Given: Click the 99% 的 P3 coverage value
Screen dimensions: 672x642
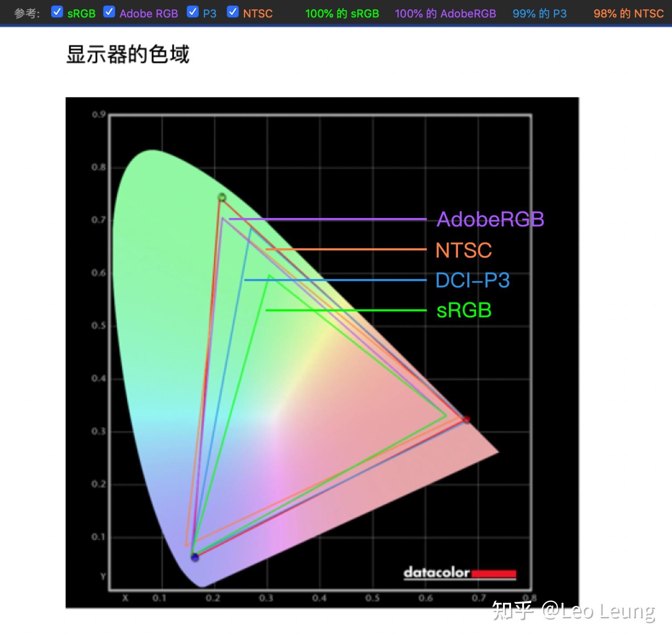Looking at the screenshot, I should [539, 13].
